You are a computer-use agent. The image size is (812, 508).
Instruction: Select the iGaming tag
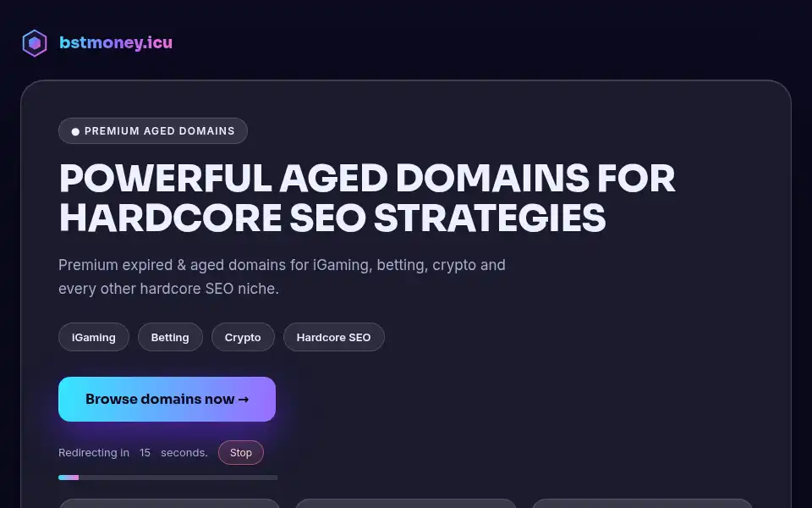94,337
